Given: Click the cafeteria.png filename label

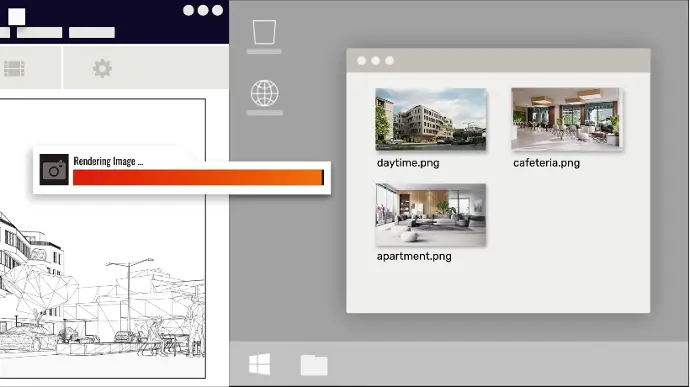Looking at the screenshot, I should (546, 163).
